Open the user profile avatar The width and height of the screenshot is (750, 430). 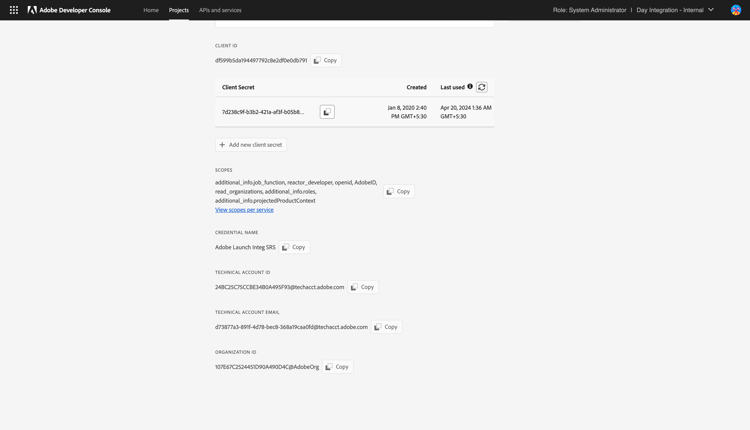[x=736, y=10]
